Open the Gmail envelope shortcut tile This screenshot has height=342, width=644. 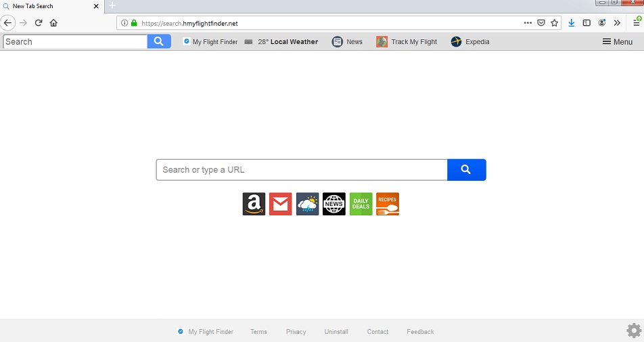tap(281, 204)
